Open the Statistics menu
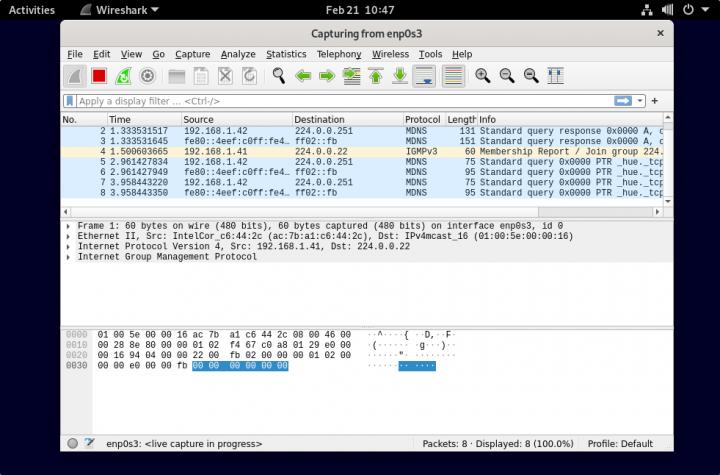This screenshot has width=720, height=475. coord(286,54)
